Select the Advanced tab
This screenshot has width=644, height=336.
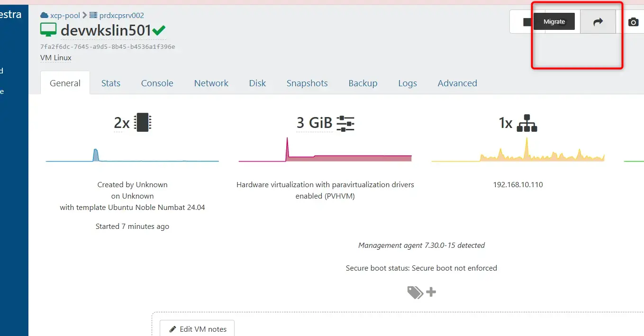[457, 83]
